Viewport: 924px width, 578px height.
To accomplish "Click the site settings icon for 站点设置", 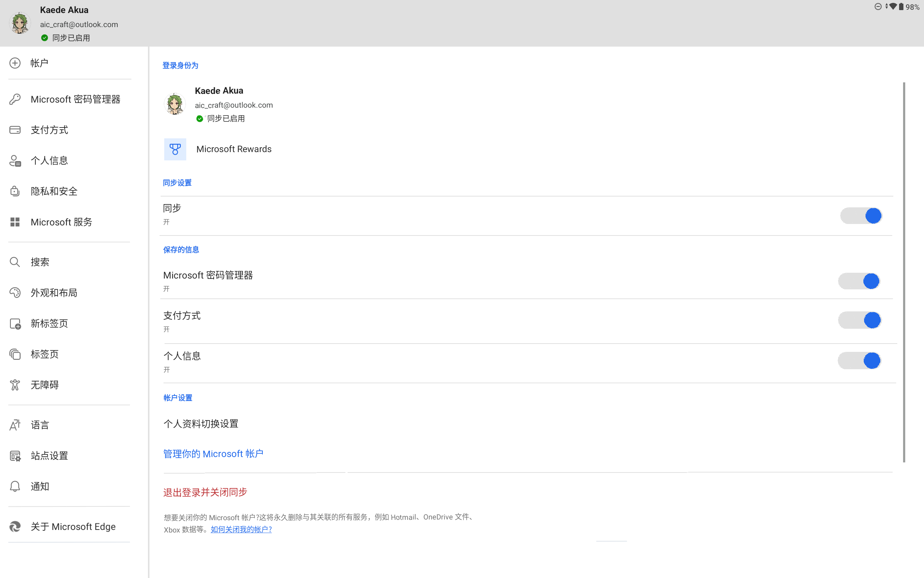I will click(15, 456).
